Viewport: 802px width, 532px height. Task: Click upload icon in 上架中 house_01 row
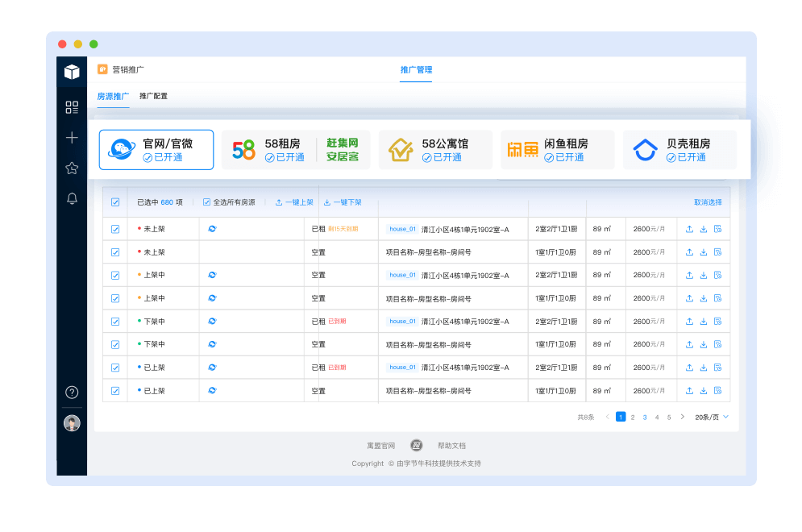[x=689, y=275]
